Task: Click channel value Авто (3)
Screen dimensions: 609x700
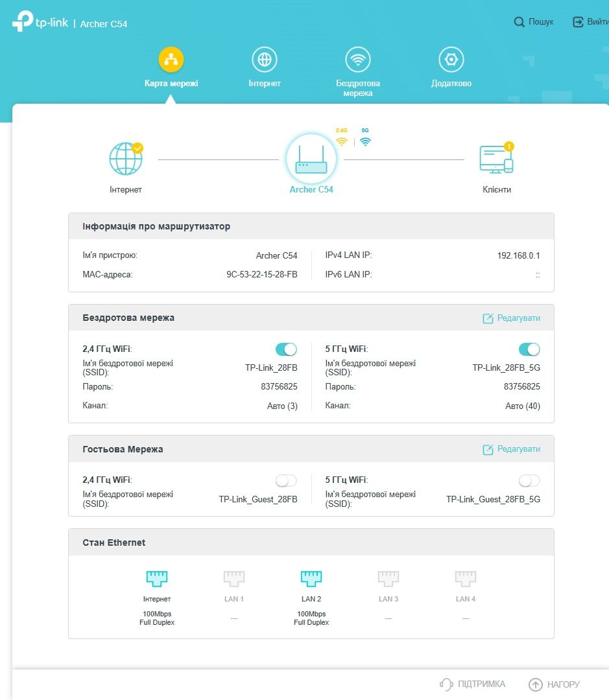Action: [x=282, y=406]
